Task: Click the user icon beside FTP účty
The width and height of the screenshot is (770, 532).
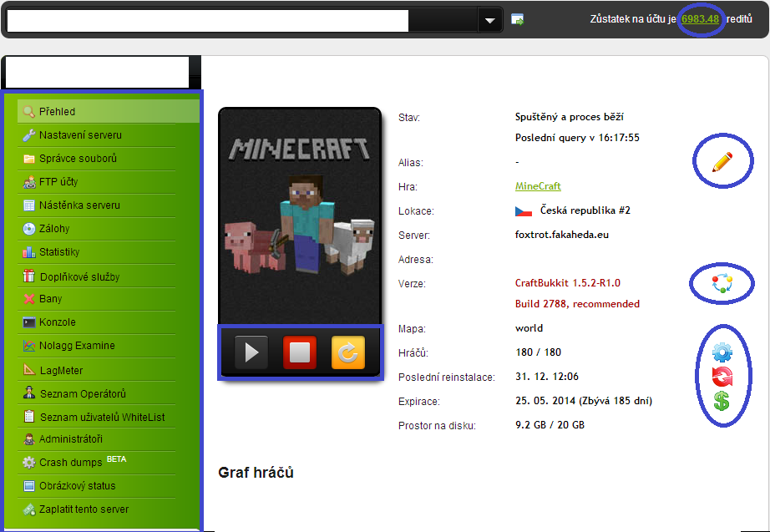Action: click(x=29, y=182)
